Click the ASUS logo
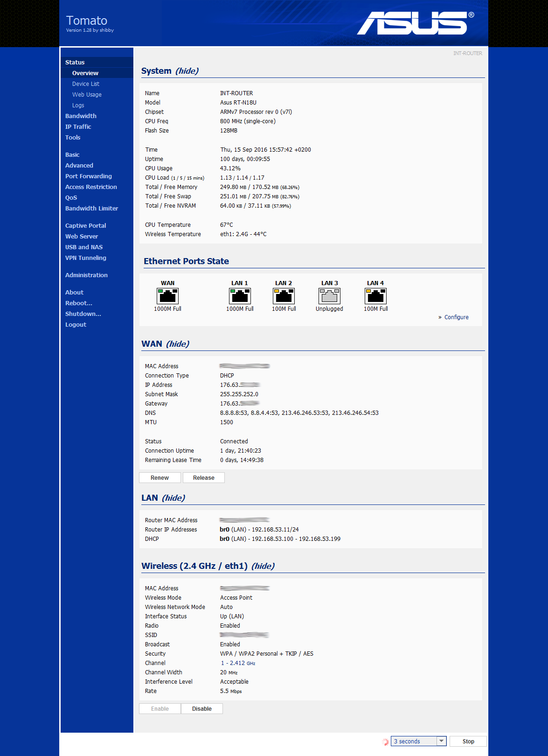 point(415,23)
